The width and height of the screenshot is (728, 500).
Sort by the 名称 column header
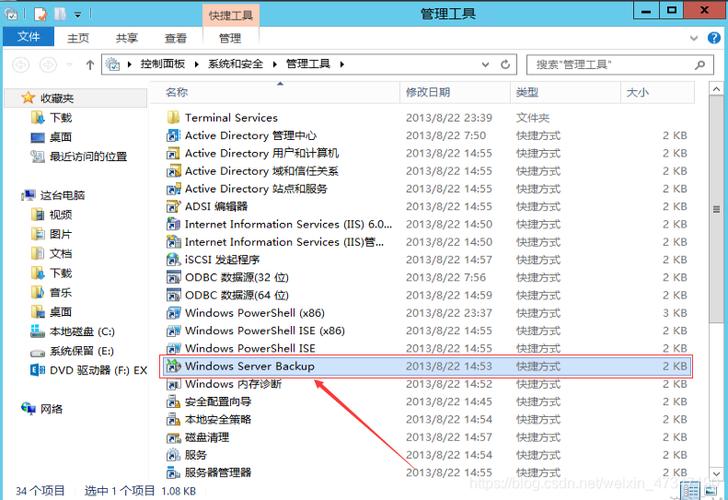pyautogui.click(x=275, y=92)
